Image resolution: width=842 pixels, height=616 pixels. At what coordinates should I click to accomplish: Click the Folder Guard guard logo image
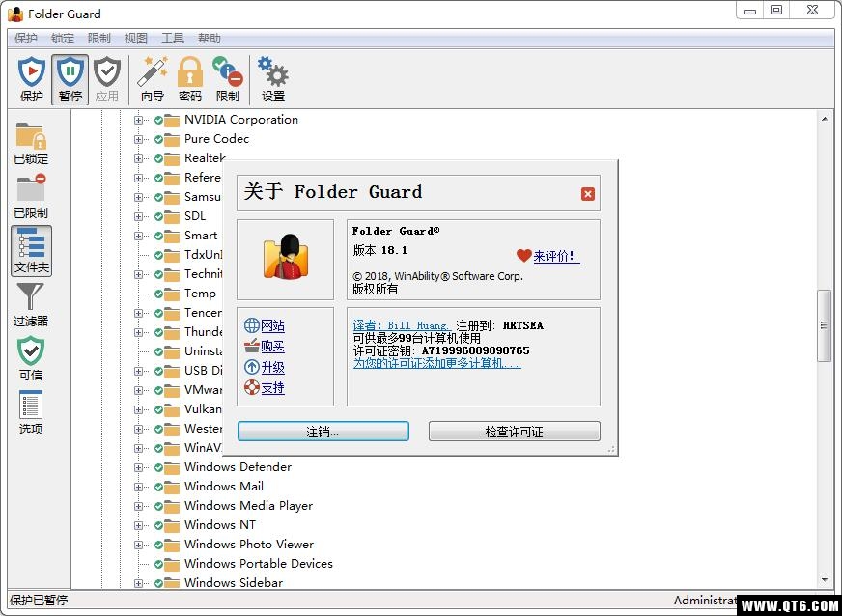[x=285, y=257]
